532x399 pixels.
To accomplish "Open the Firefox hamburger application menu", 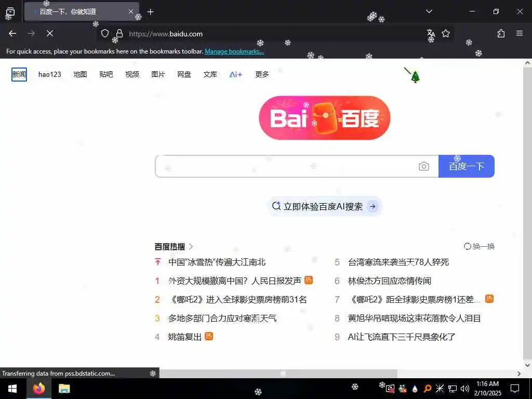I will (520, 33).
